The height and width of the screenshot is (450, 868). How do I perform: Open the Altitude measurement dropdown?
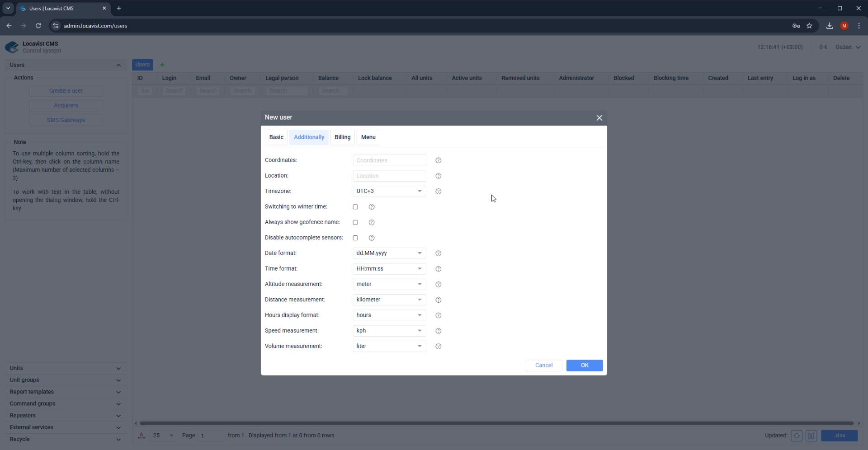point(389,284)
